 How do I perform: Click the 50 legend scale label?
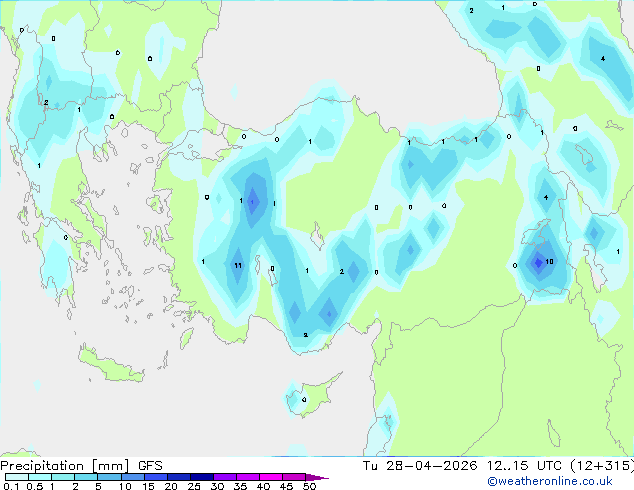click(309, 486)
